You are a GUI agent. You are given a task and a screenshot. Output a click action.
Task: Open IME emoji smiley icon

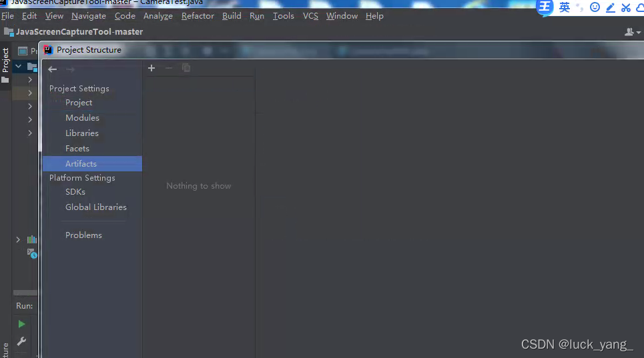coord(595,7)
